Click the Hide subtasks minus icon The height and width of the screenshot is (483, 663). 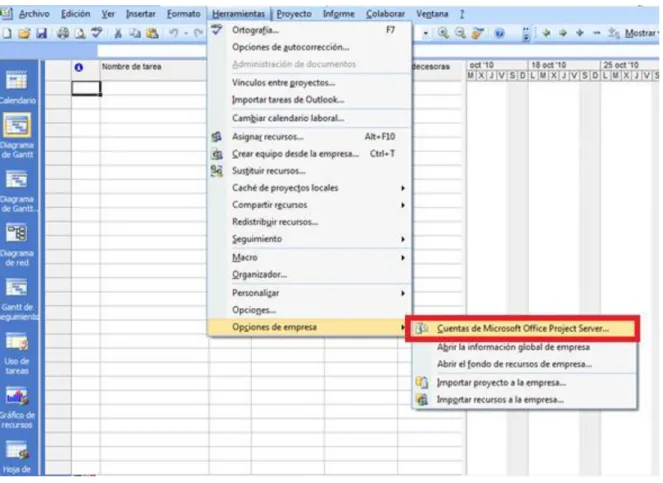(x=597, y=33)
